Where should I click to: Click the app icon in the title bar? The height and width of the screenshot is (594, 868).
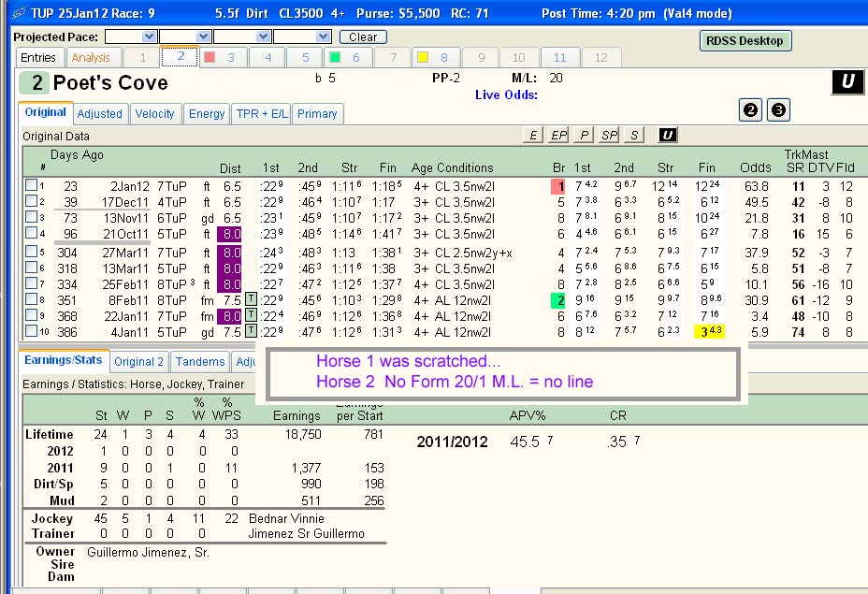(18, 12)
